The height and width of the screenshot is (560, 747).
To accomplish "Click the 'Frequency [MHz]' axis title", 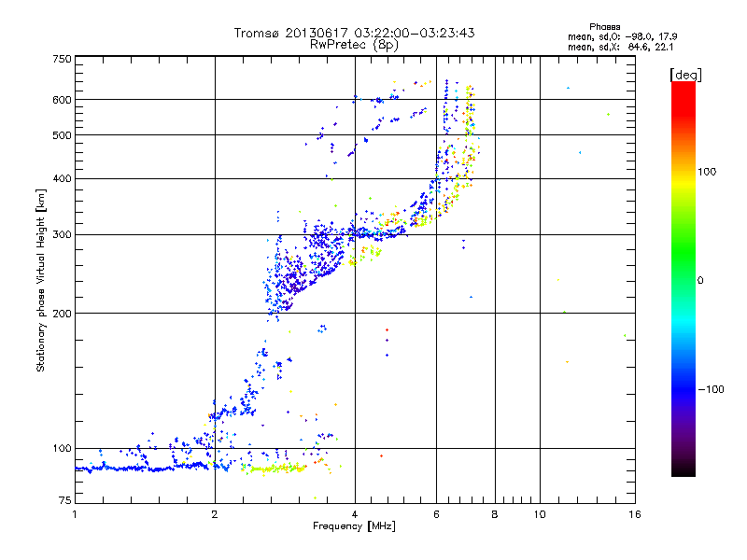I will pos(354,526).
